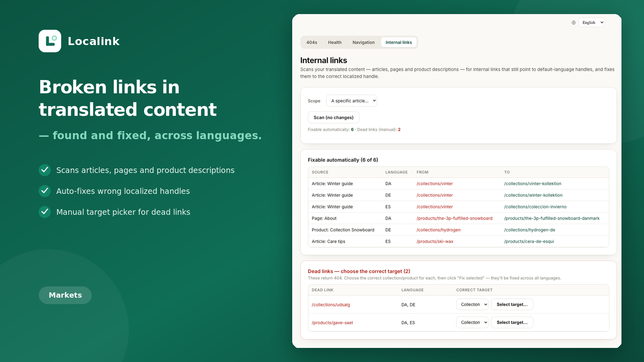644x362 pixels.
Task: Click the Scans articles, pages and product descriptions text
Action: [x=145, y=170]
